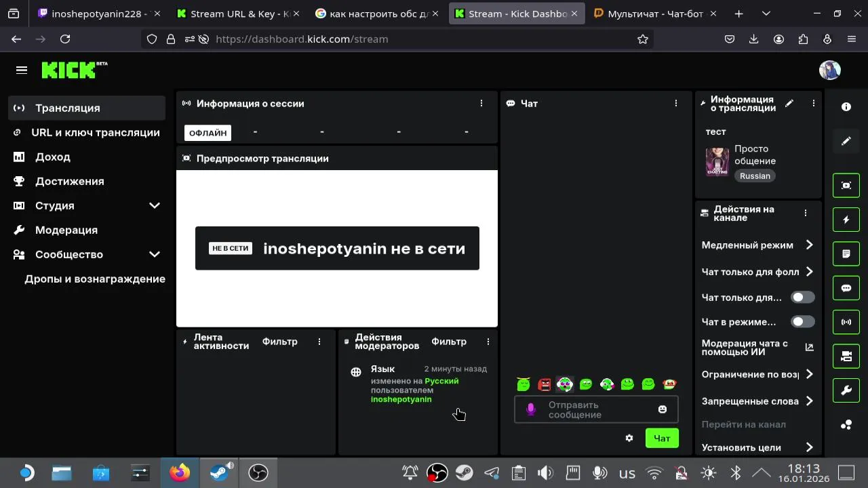Open 'Модерация чата с помощью ИИ'
868x488 pixels.
[757, 348]
